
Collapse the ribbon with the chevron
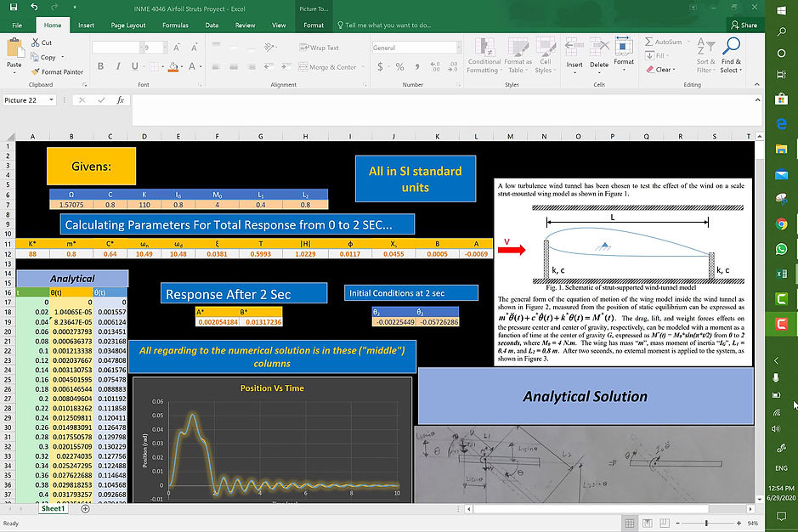[x=756, y=84]
